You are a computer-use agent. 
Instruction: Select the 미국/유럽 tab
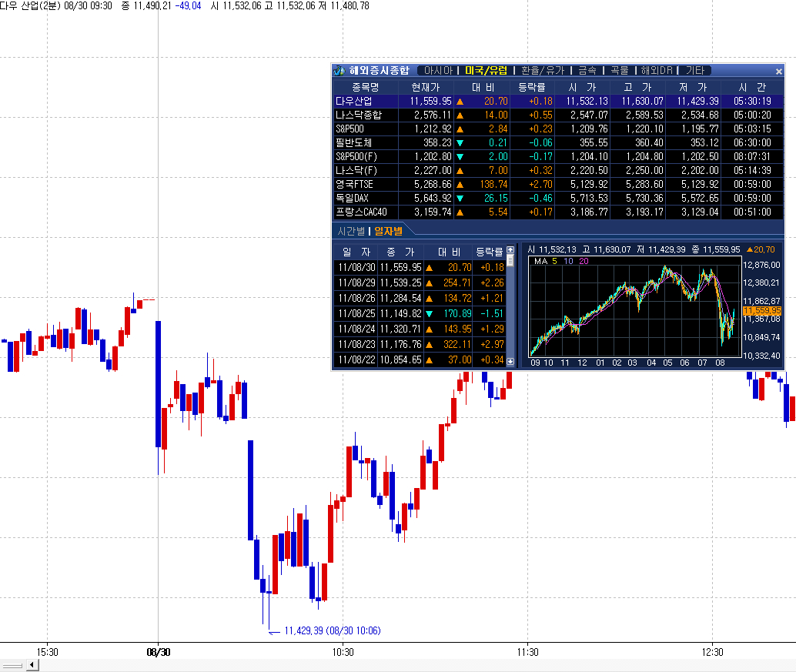(487, 71)
